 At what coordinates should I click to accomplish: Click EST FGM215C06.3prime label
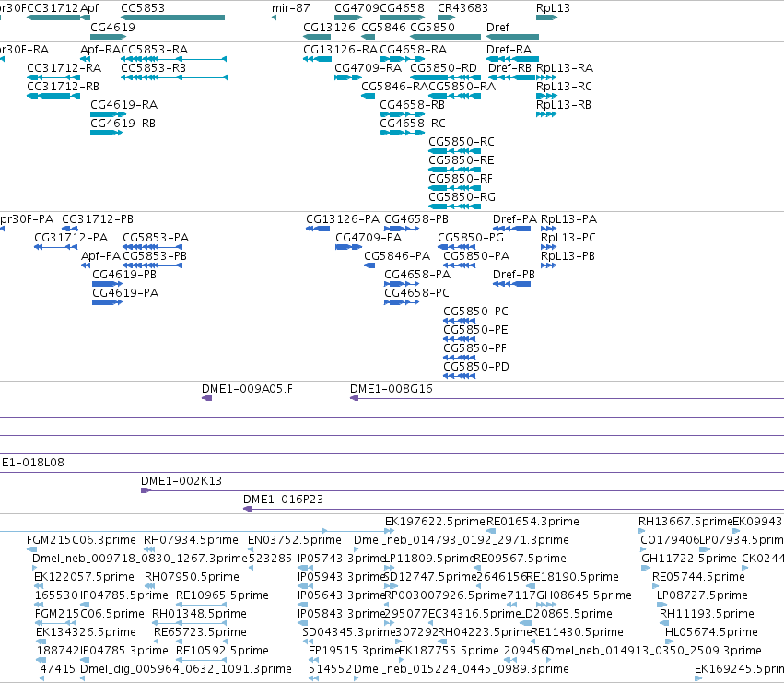(x=81, y=540)
